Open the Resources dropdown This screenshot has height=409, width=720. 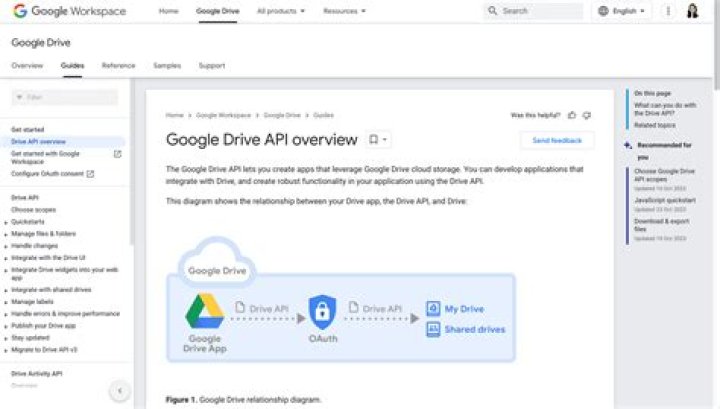[x=344, y=11]
